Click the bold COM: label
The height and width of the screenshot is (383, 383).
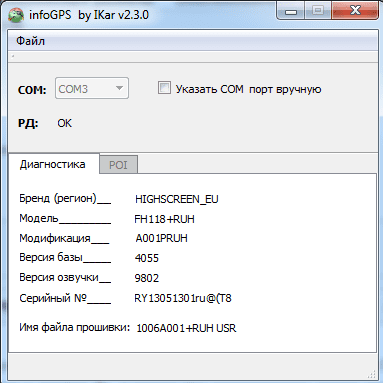(32, 90)
